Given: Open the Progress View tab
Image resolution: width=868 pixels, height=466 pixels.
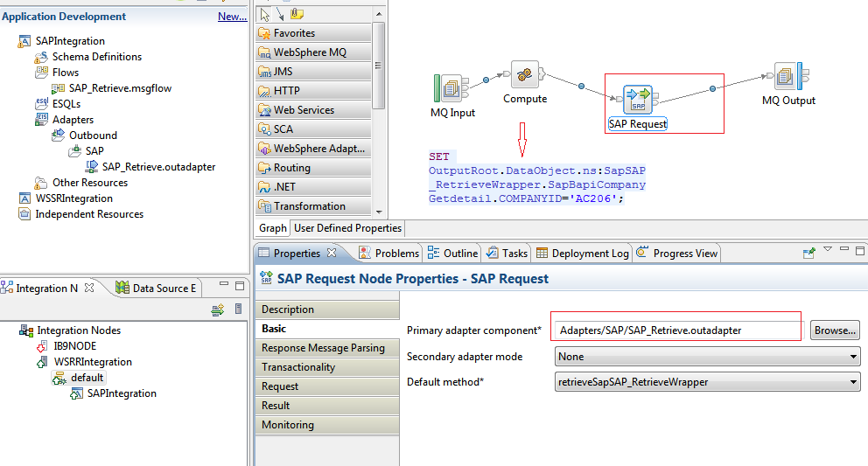Looking at the screenshot, I should tap(677, 253).
